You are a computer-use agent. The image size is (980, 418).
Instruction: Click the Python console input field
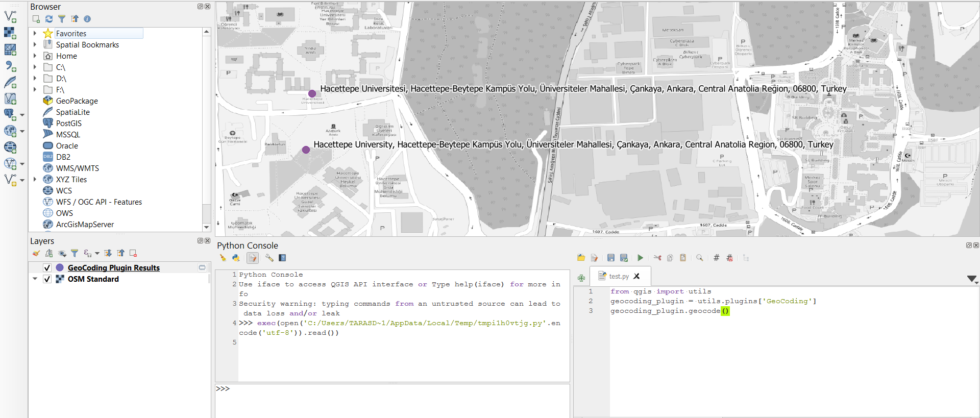[x=392, y=401]
